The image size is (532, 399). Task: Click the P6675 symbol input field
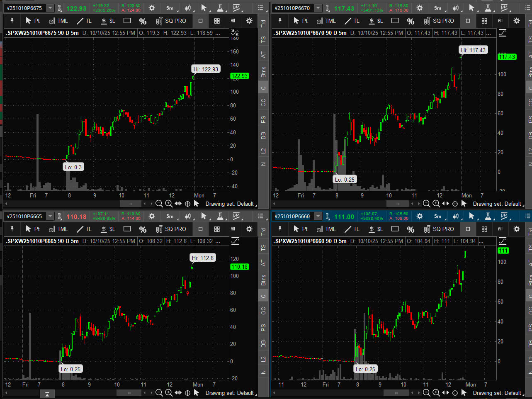(26, 8)
